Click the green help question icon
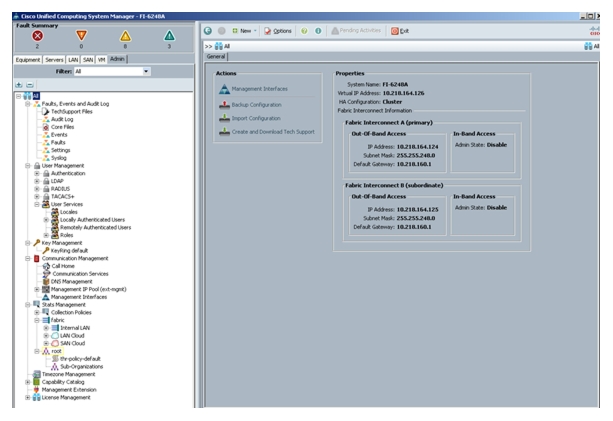The height and width of the screenshot is (421, 613). point(304,31)
